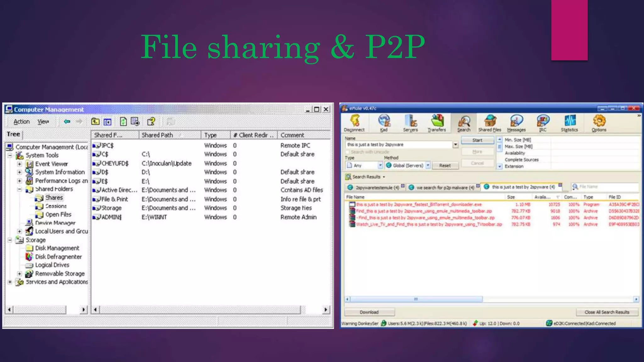Click the eD2K connection status globe icon
The width and height of the screenshot is (644, 362).
tap(549, 323)
